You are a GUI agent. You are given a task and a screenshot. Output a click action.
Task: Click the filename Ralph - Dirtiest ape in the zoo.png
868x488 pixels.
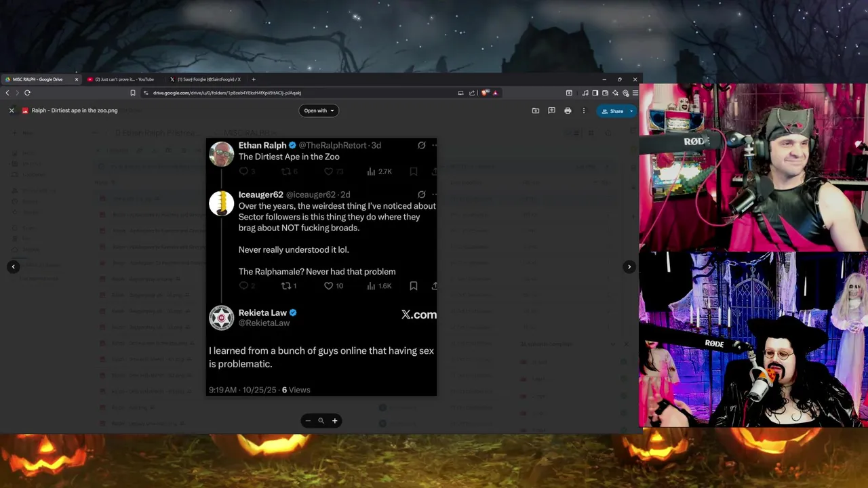(75, 110)
